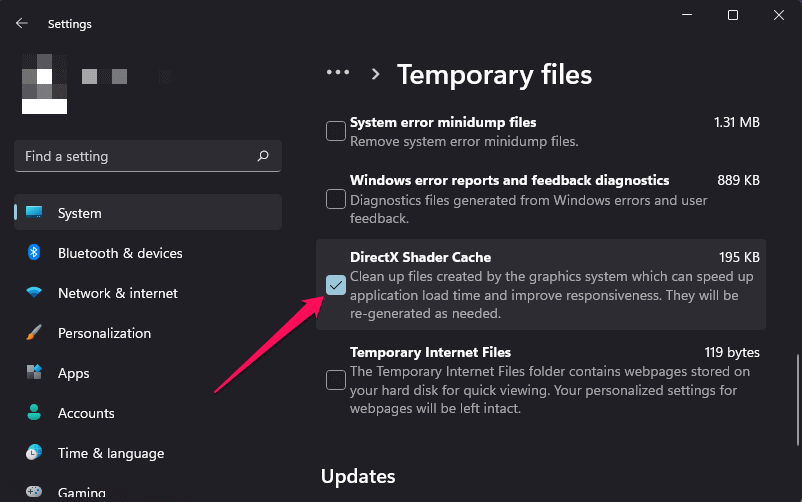Check the System error minidump files checkbox
Image resolution: width=802 pixels, height=502 pixels.
(336, 131)
